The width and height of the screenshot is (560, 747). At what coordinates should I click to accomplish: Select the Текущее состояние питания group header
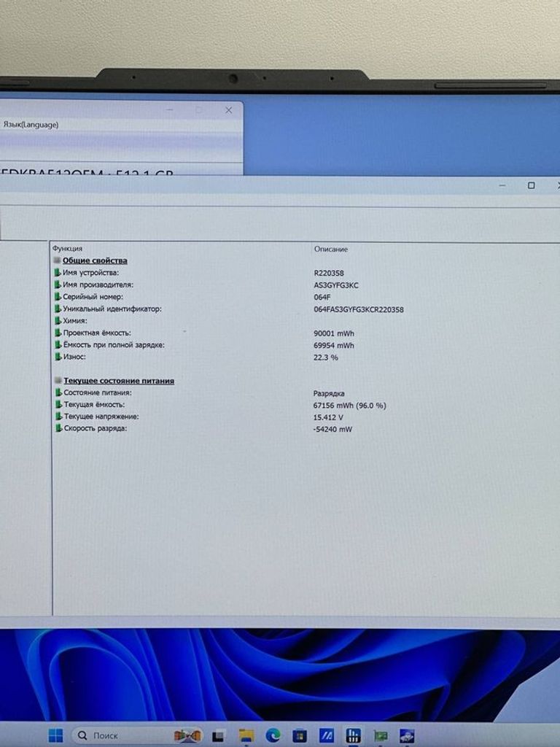point(118,381)
